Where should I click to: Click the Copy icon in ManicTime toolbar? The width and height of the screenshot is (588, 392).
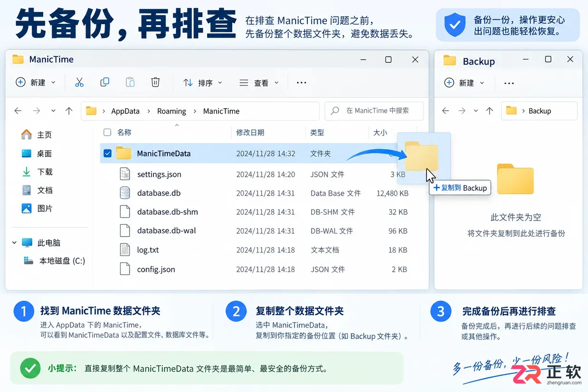point(104,82)
